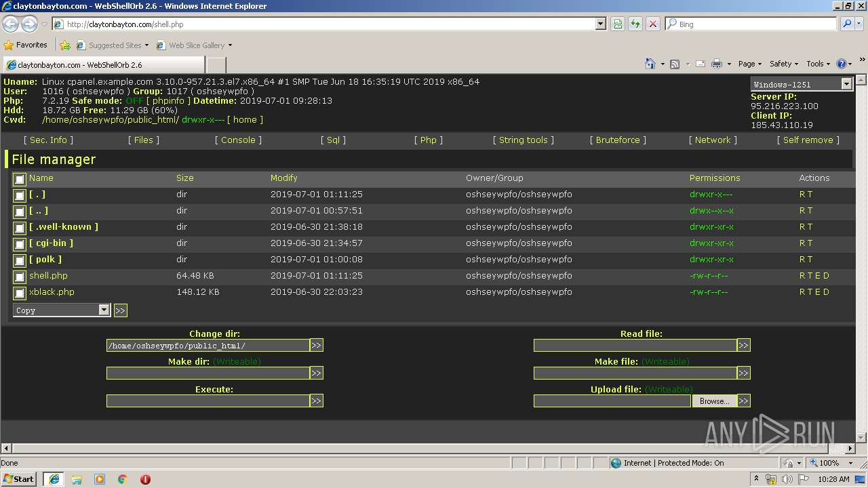This screenshot has height=488, width=868.
Task: Toggle the select-all checkbox in Name header
Action: pyautogui.click(x=20, y=179)
